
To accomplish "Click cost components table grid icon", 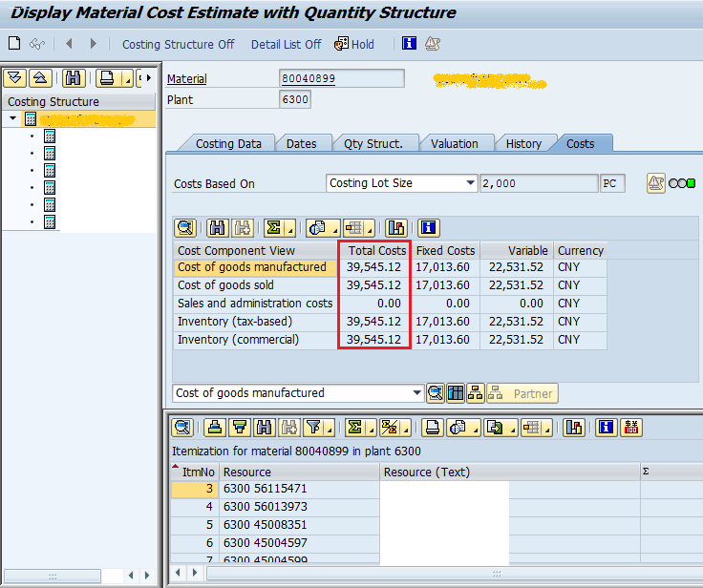I will (x=456, y=393).
